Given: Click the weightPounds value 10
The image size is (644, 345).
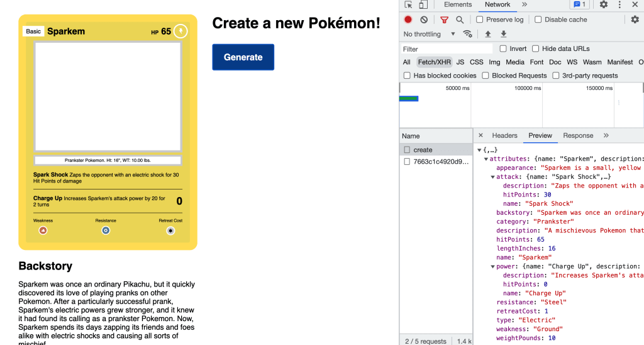Looking at the screenshot, I should coord(552,338).
